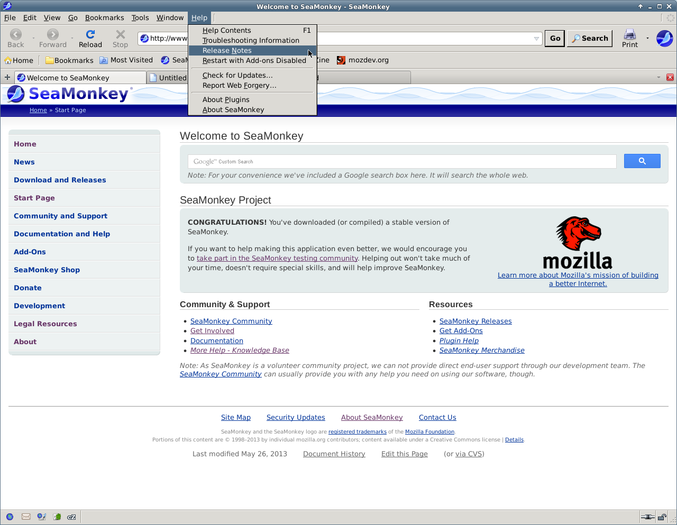The height and width of the screenshot is (525, 677).
Task: Open the Go menu
Action: pyautogui.click(x=73, y=18)
